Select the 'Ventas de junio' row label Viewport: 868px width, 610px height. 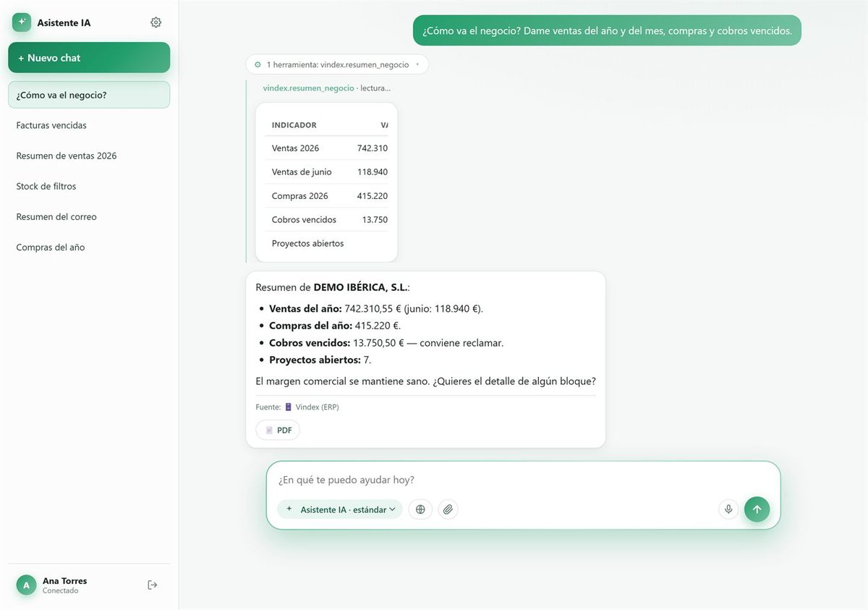point(302,171)
